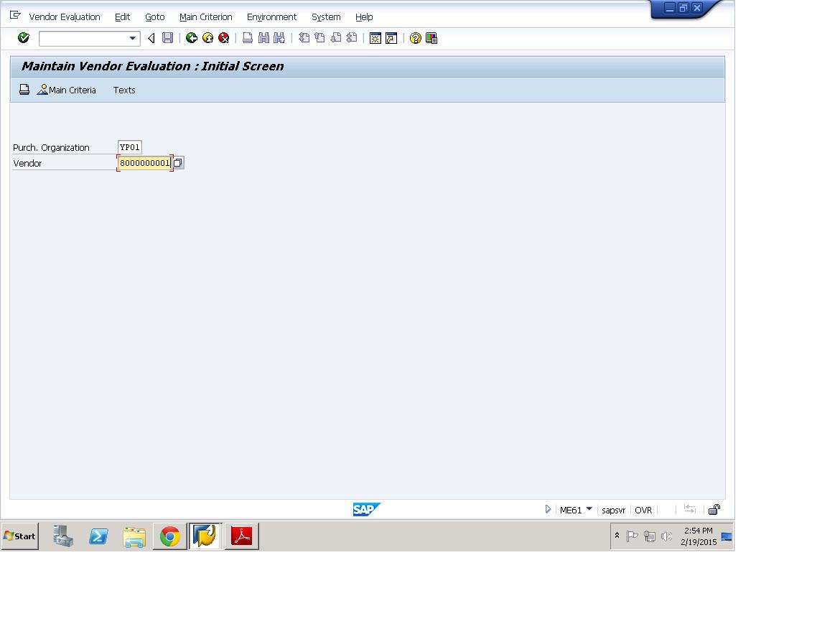The width and height of the screenshot is (840, 629).
Task: Expand the status bar triangle arrow
Action: (x=548, y=510)
